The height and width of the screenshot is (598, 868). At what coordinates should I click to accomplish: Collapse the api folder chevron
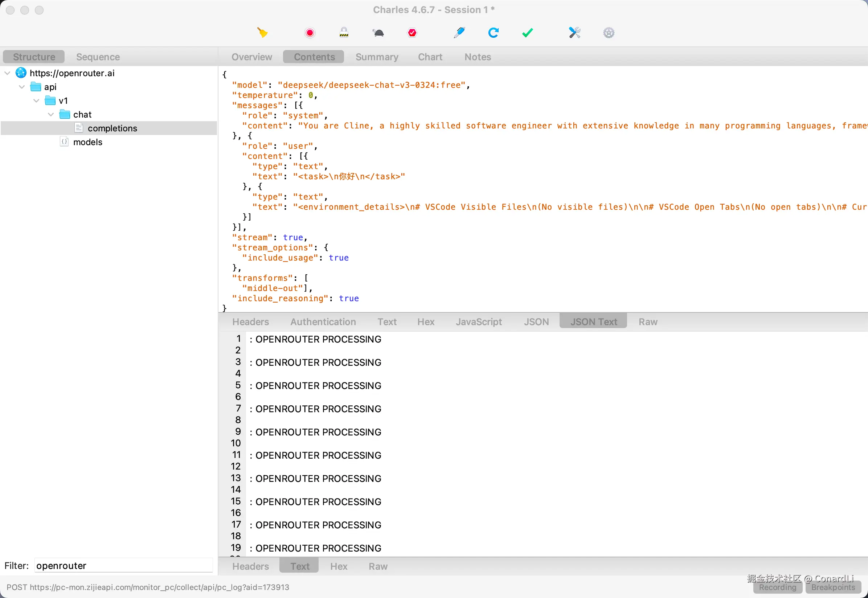pos(22,87)
